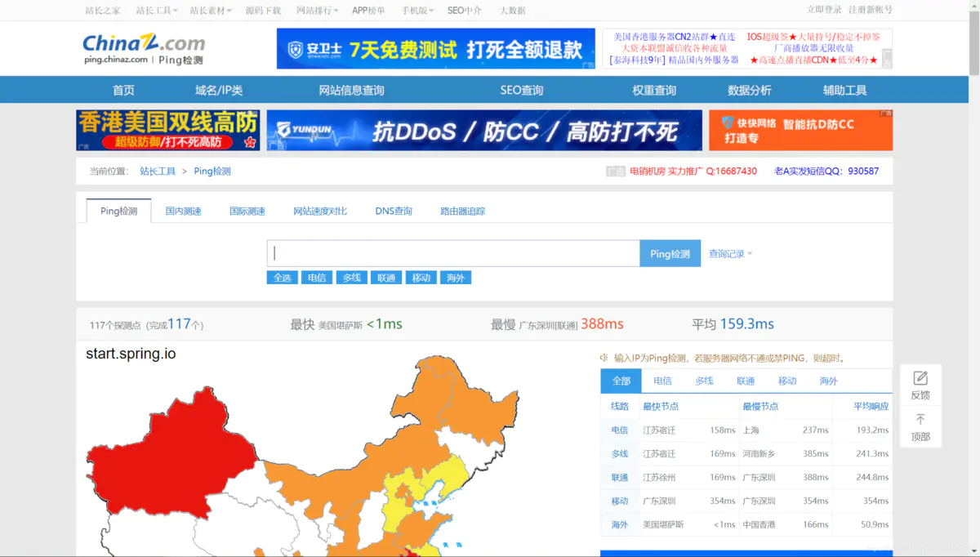Click 站长之家 in the top bar
Image resolution: width=980 pixels, height=557 pixels.
tap(103, 11)
